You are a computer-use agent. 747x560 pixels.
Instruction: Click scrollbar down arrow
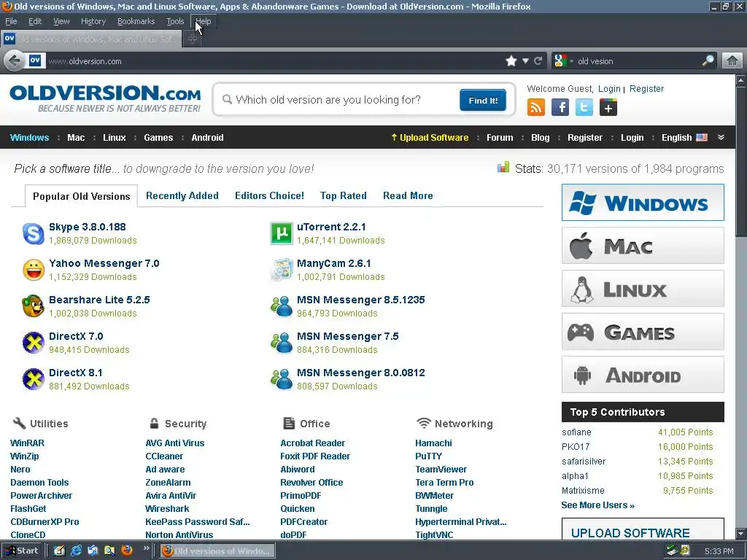click(741, 533)
